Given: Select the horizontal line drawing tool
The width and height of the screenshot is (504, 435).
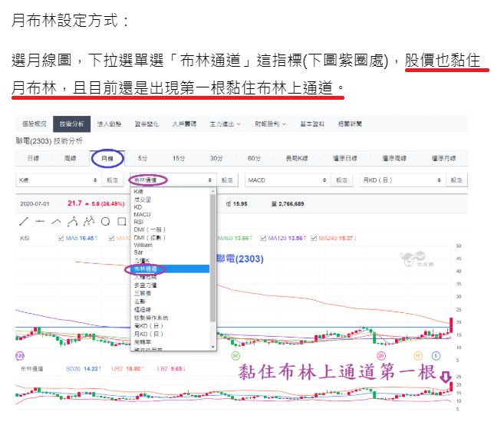Looking at the screenshot, I should coord(40,221).
